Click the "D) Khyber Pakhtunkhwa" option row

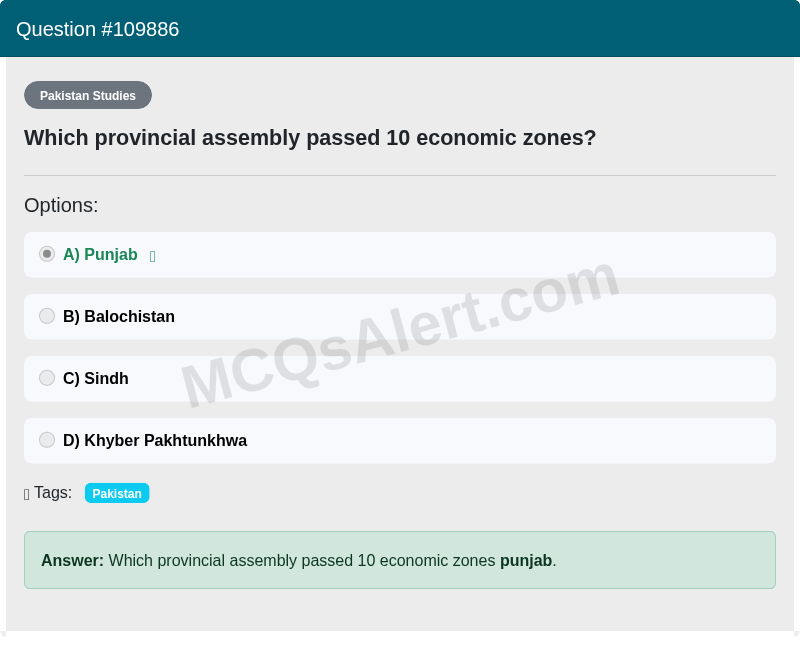point(400,440)
